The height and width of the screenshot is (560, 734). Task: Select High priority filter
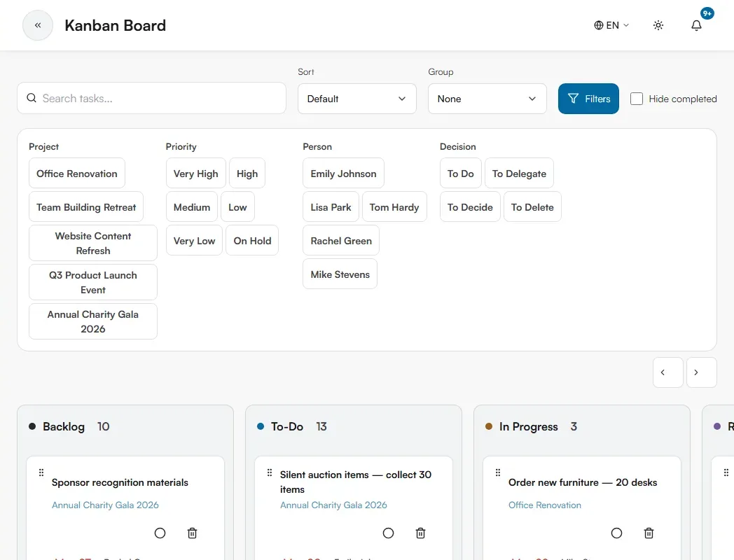247,174
